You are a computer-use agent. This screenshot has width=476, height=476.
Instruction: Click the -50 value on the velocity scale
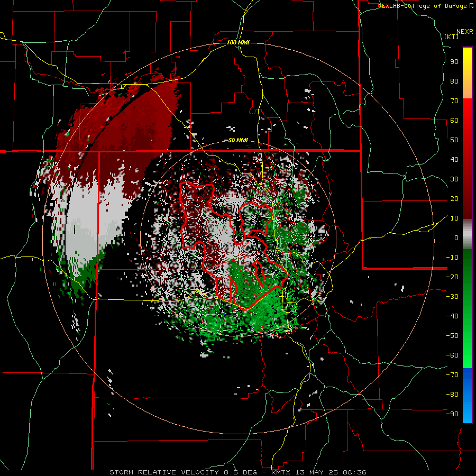click(452, 336)
